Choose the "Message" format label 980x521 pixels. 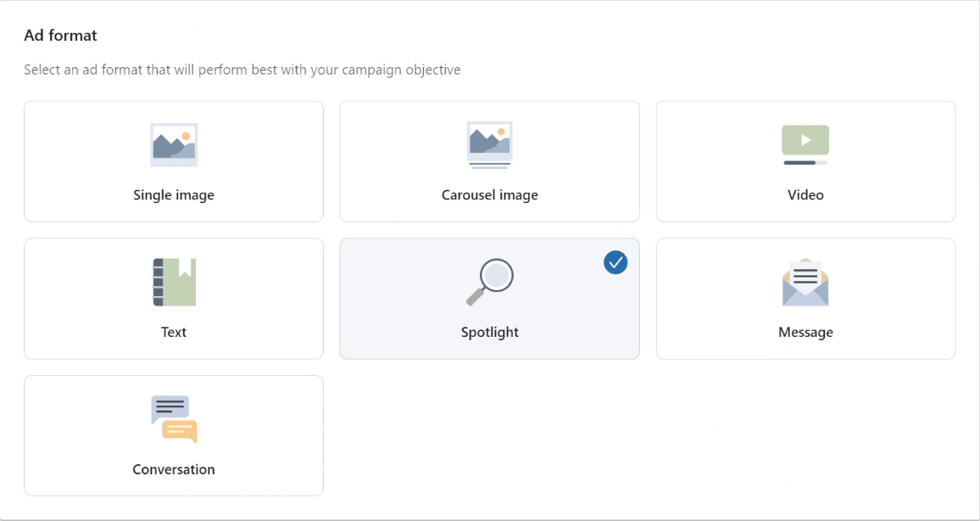[x=805, y=332]
